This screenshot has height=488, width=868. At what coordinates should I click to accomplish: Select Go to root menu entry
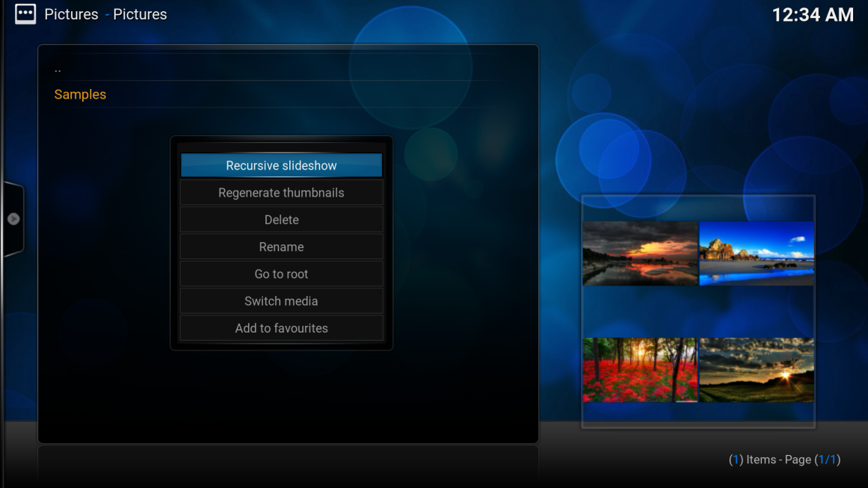(x=281, y=274)
